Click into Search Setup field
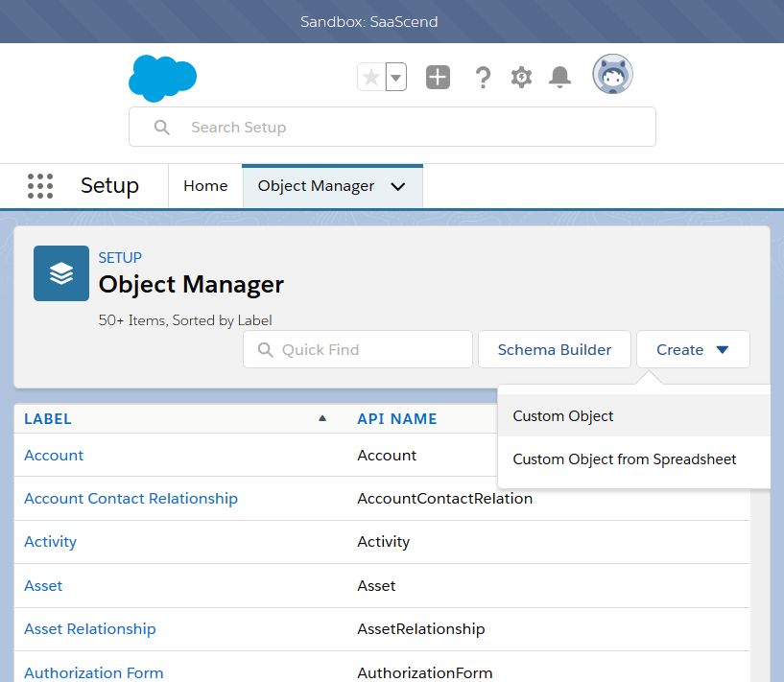This screenshot has width=784, height=682. coord(392,127)
